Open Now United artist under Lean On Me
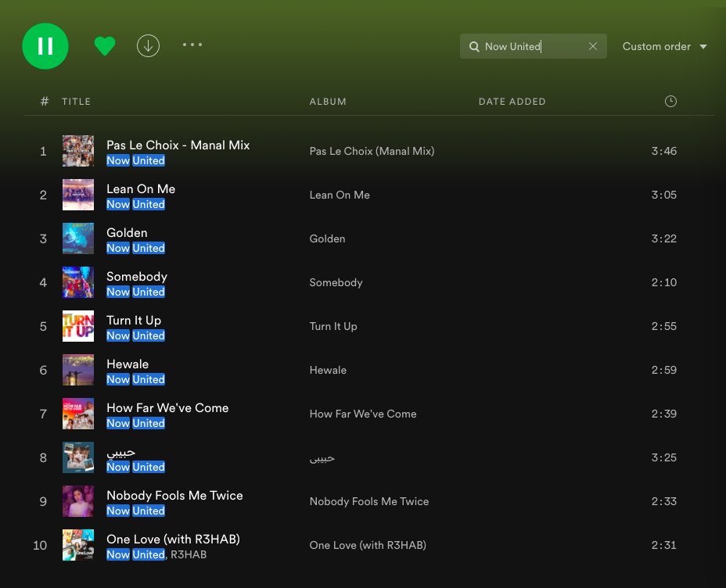The width and height of the screenshot is (726, 588). (135, 205)
